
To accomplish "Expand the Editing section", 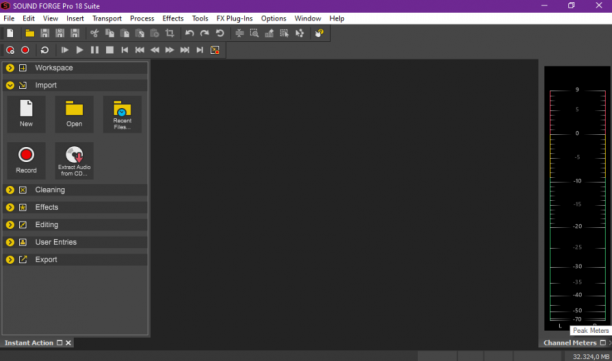I will (x=10, y=225).
